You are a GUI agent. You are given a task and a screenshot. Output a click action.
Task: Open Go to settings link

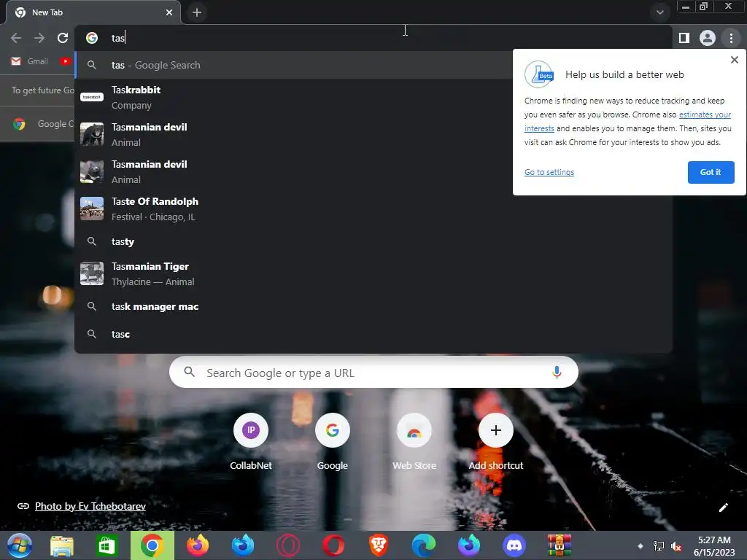pos(549,172)
